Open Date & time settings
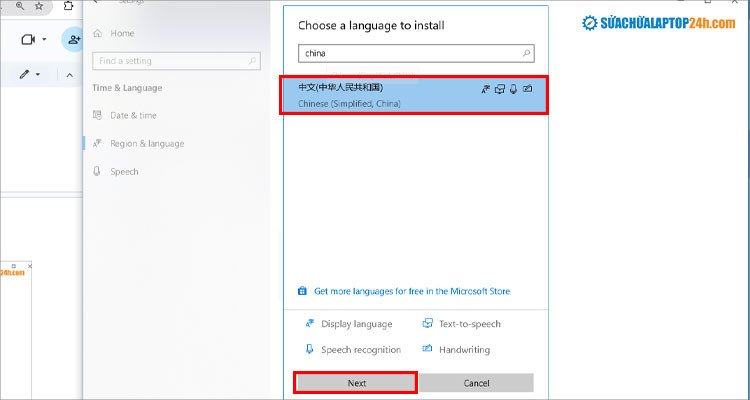 [132, 115]
